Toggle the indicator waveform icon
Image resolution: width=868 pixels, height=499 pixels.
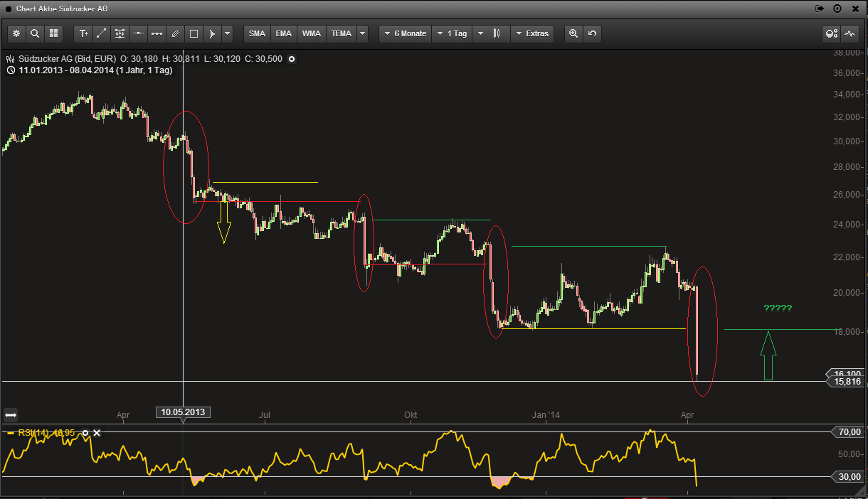850,33
